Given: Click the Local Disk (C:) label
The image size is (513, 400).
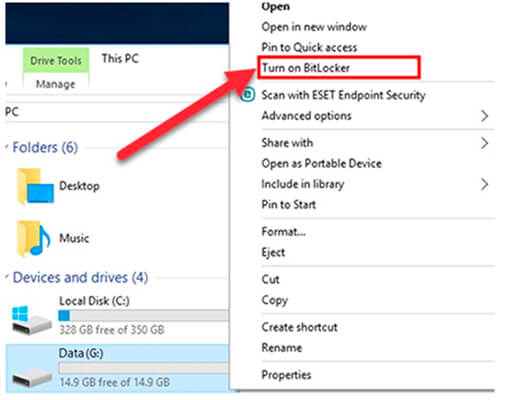Looking at the screenshot, I should click(x=94, y=301).
